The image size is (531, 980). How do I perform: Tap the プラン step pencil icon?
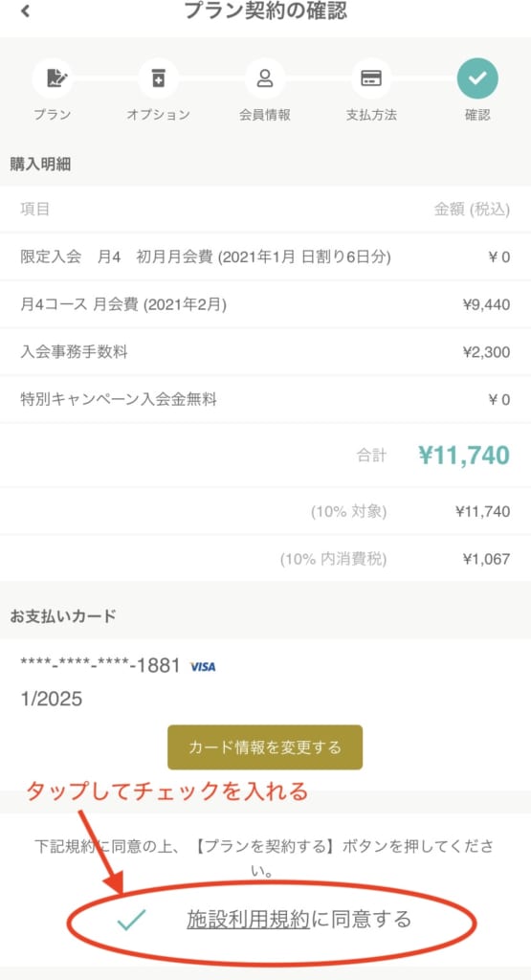(53, 78)
